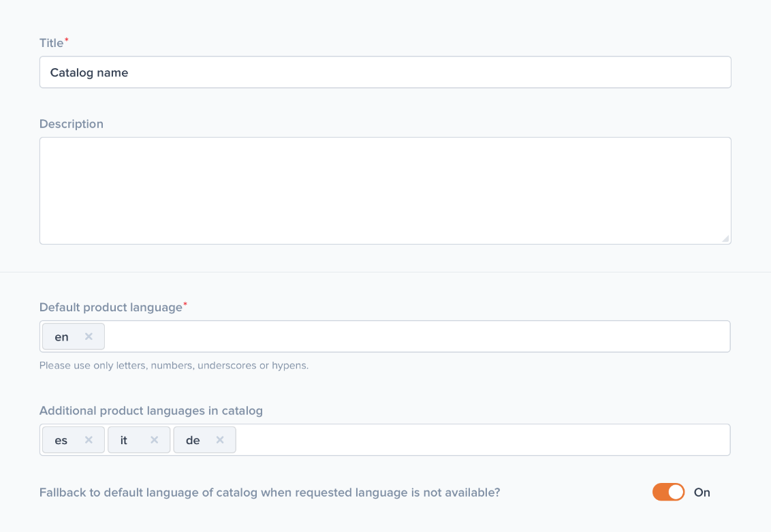This screenshot has height=532, width=771.
Task: Select the "es" language chip text
Action: point(61,440)
